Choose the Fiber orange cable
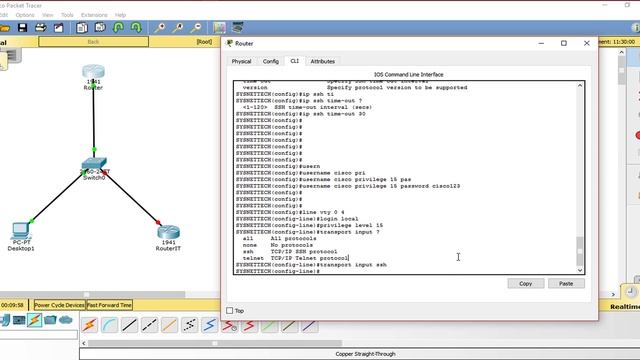 pos(170,325)
